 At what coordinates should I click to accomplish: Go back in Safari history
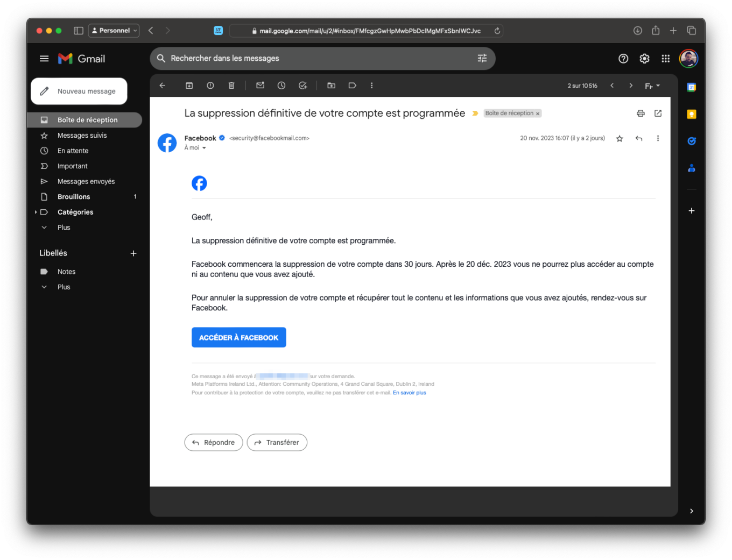point(151,31)
